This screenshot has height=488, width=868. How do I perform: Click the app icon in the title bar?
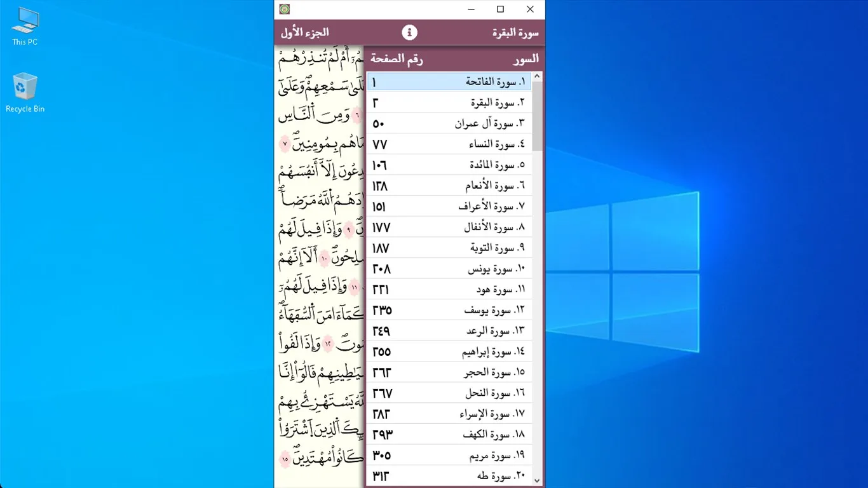(x=285, y=9)
